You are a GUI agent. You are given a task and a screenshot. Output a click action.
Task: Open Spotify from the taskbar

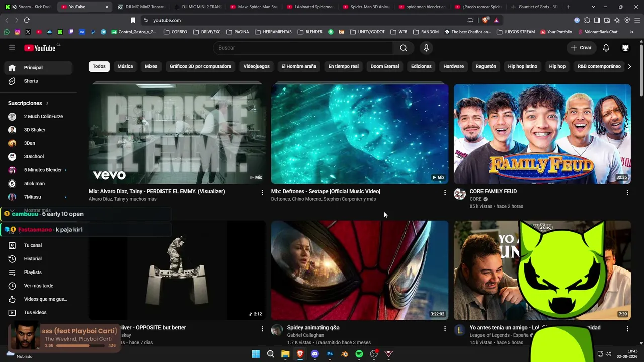[359, 354]
